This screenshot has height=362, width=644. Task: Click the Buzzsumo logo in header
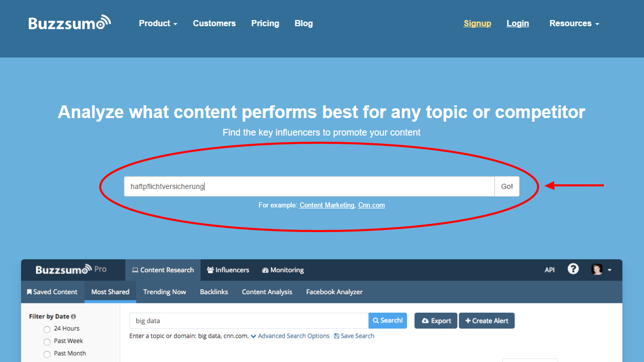tap(69, 23)
